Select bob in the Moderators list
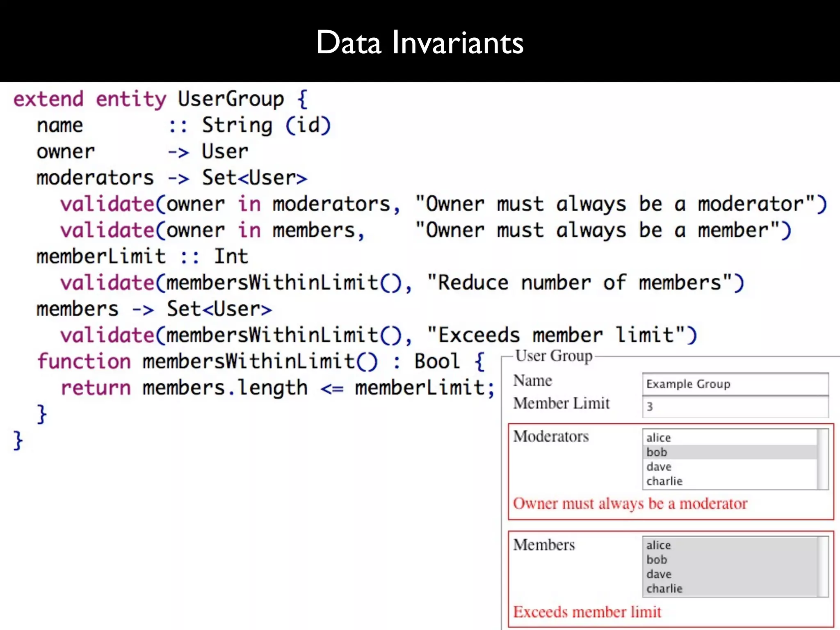The image size is (840, 630). 730,452
